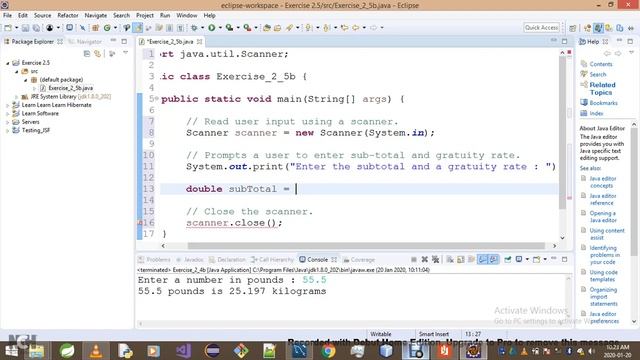
Task: Open the Navigate menu
Action: pyautogui.click(x=96, y=16)
